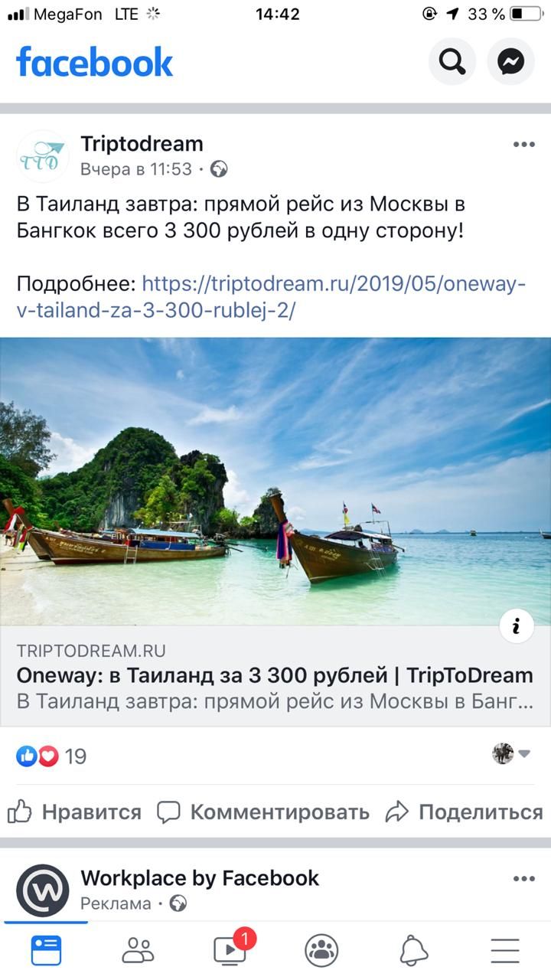Like the post with Нравится button
The image size is (551, 980).
[x=74, y=812]
